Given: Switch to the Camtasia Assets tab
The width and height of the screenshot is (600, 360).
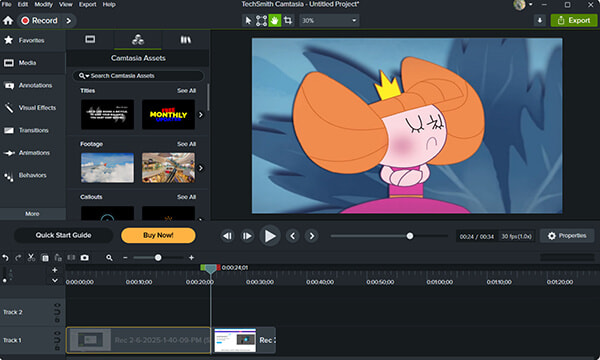Looking at the screenshot, I should pos(138,39).
